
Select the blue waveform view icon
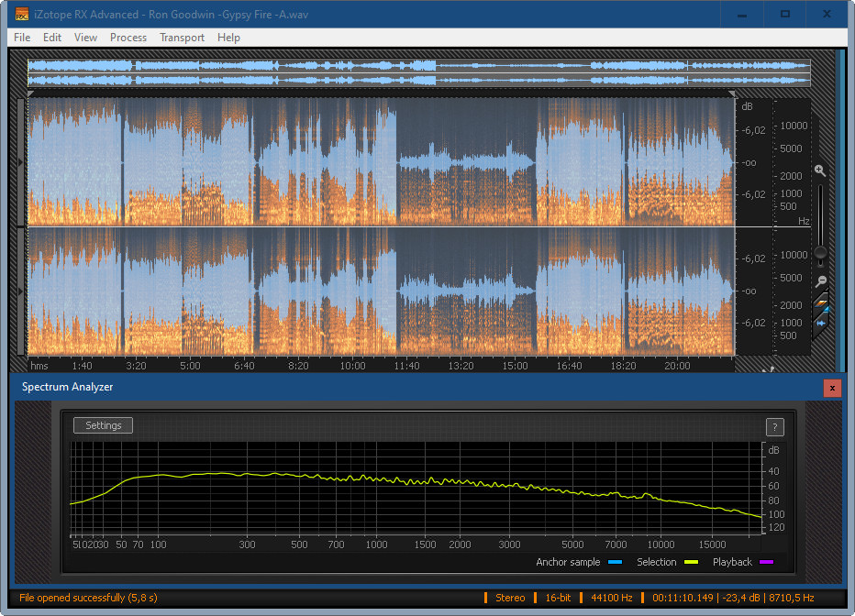821,323
